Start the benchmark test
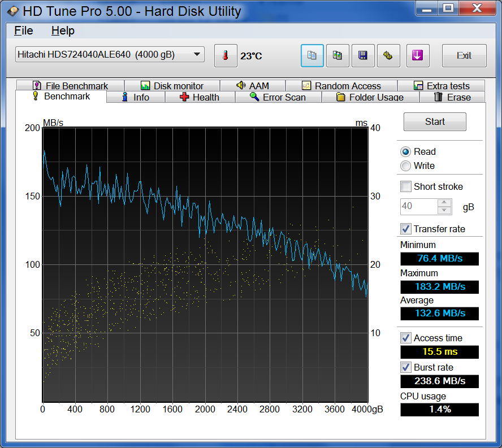The width and height of the screenshot is (502, 448). tap(435, 121)
